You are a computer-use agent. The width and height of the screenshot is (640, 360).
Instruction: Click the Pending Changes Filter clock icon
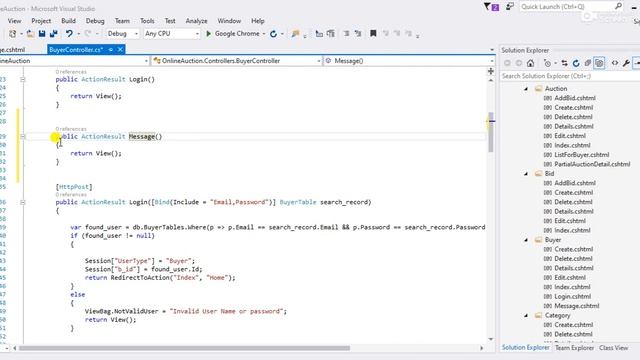tap(547, 63)
